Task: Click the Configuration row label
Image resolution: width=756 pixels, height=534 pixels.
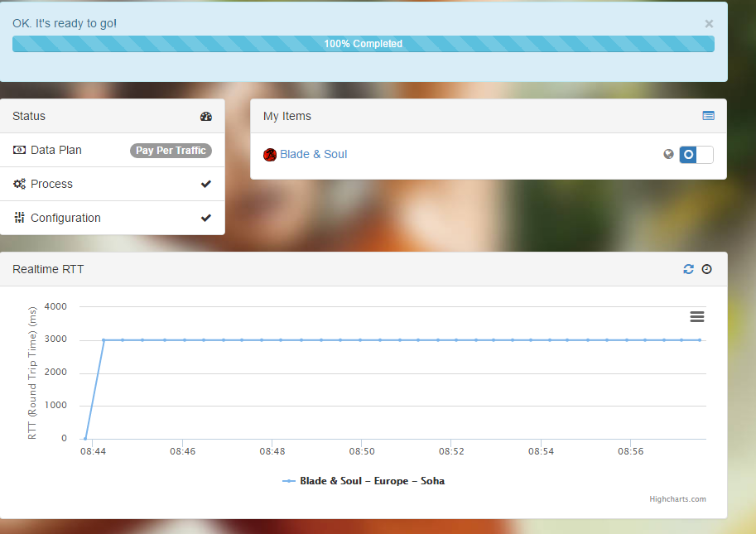Action: pyautogui.click(x=65, y=218)
